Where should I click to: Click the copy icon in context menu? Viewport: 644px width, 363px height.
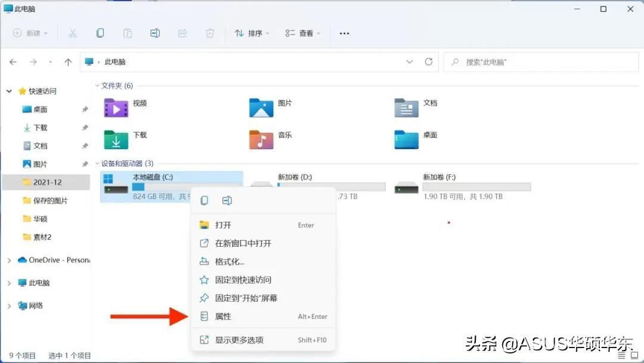pyautogui.click(x=205, y=201)
